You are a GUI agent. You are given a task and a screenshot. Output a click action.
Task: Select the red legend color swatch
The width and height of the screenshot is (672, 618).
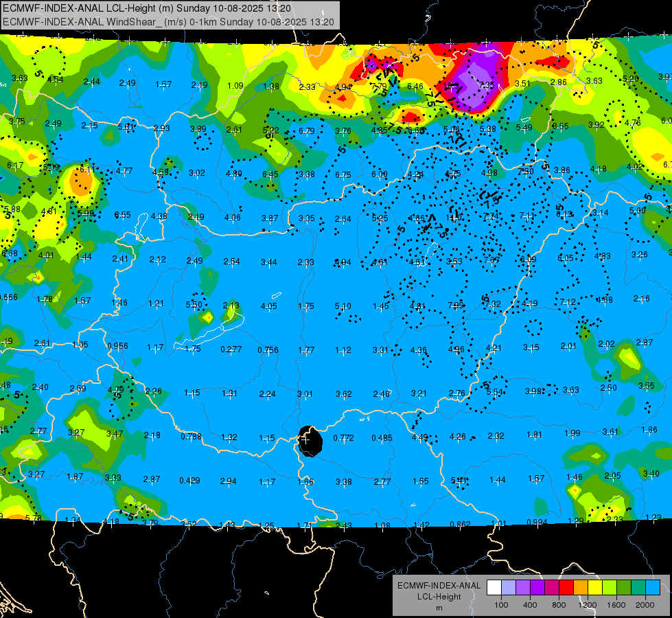click(x=566, y=587)
